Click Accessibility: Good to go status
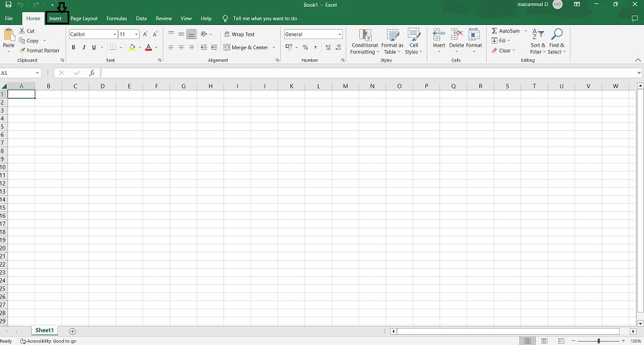Viewport: 644px width, 345px height. point(49,341)
